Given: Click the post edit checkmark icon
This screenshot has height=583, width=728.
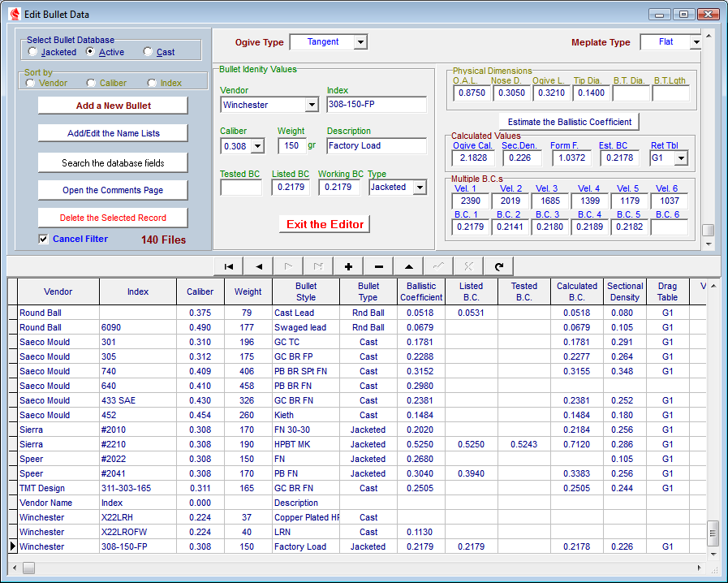Looking at the screenshot, I should pyautogui.click(x=438, y=266).
